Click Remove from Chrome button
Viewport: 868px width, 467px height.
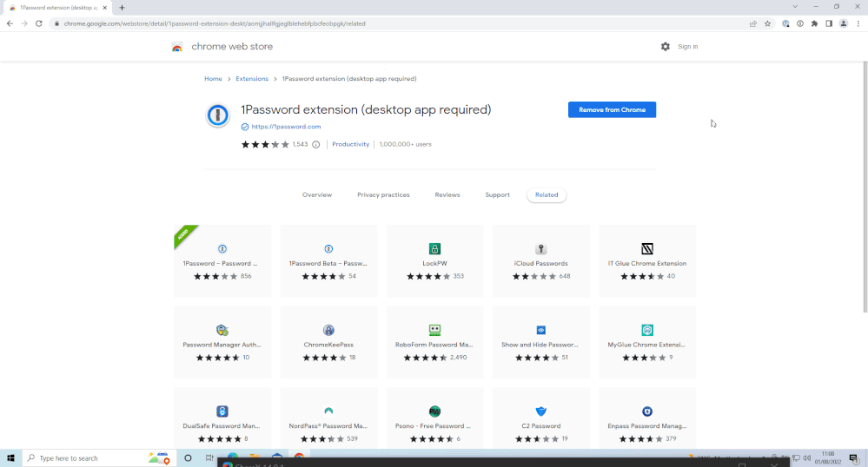click(612, 110)
